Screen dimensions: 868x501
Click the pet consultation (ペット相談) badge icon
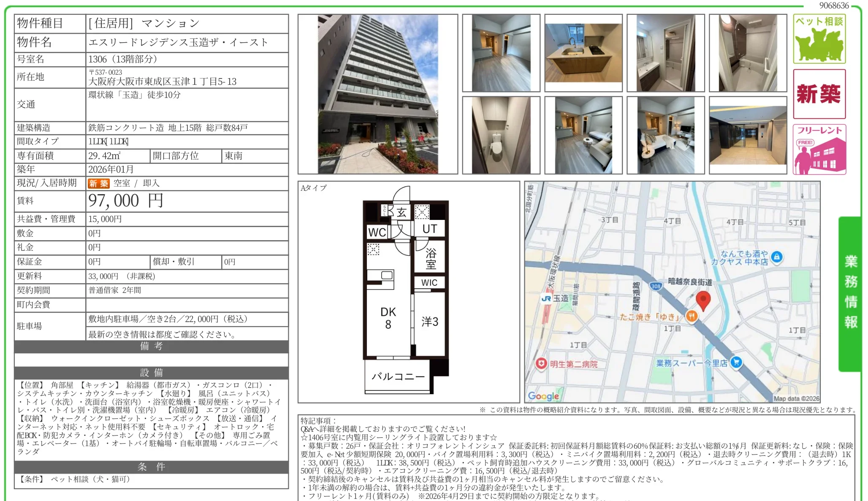pos(819,39)
